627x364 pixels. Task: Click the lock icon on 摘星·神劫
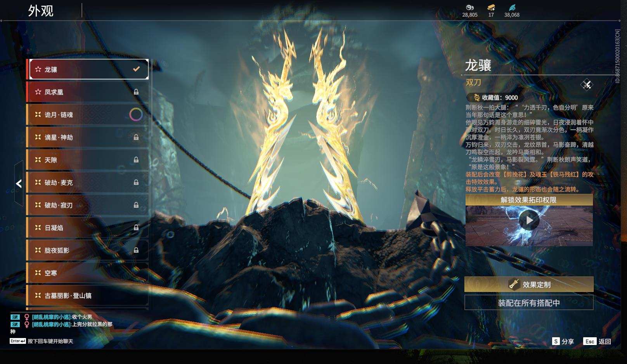point(136,137)
